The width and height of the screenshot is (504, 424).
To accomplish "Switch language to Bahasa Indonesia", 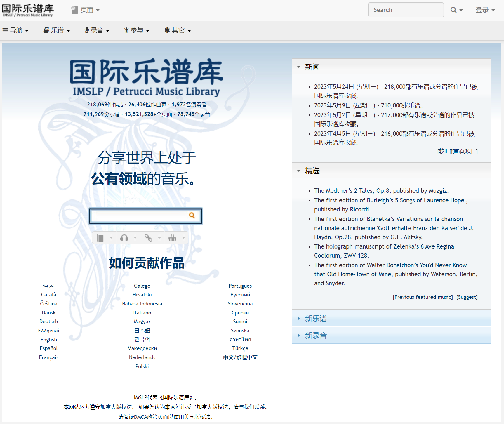I will tap(142, 304).
